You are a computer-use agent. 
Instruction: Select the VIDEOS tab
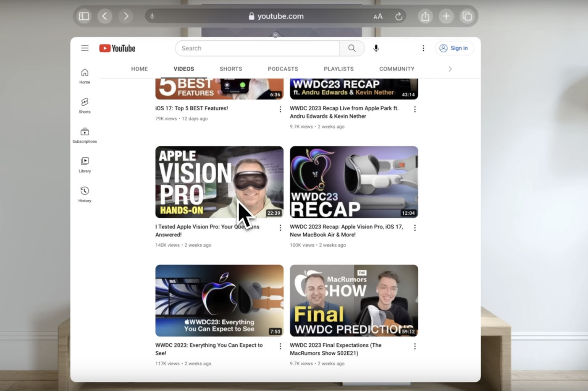point(184,69)
